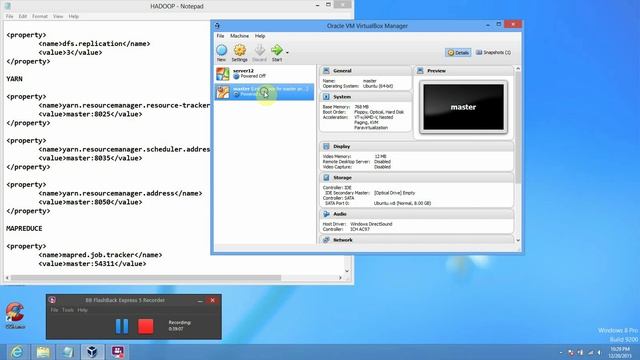Select the master virtual machine entry

[x=264, y=91]
